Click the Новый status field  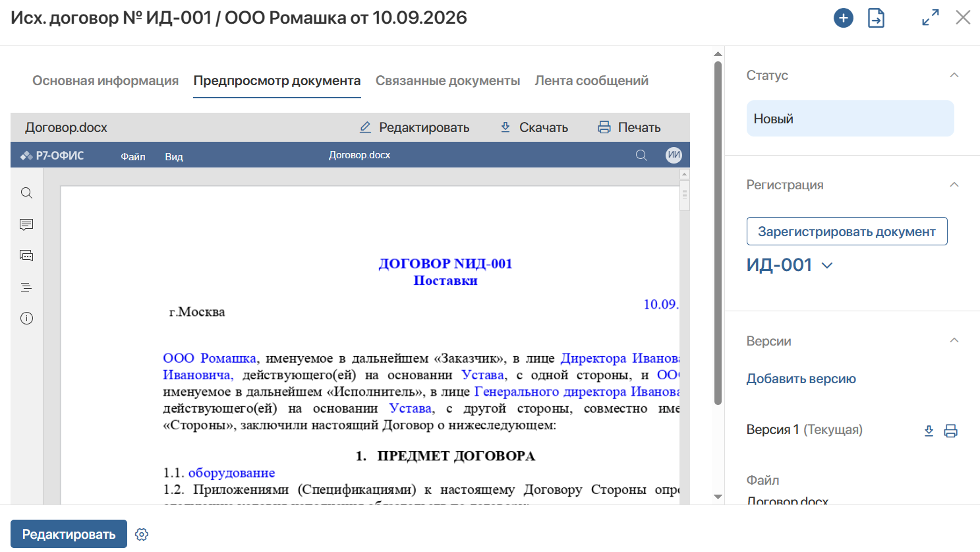(850, 119)
